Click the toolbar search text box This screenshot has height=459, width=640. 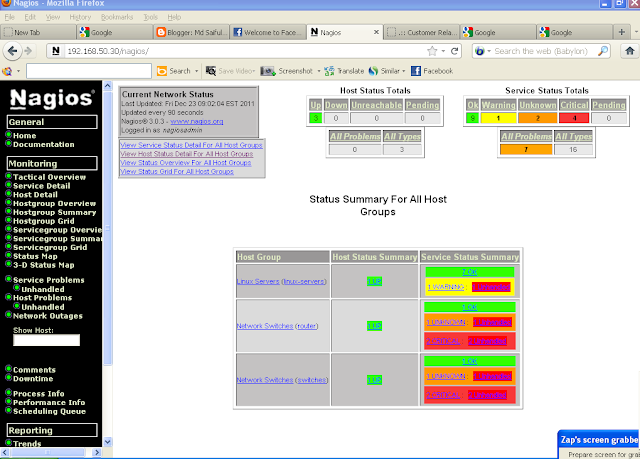click(x=89, y=71)
